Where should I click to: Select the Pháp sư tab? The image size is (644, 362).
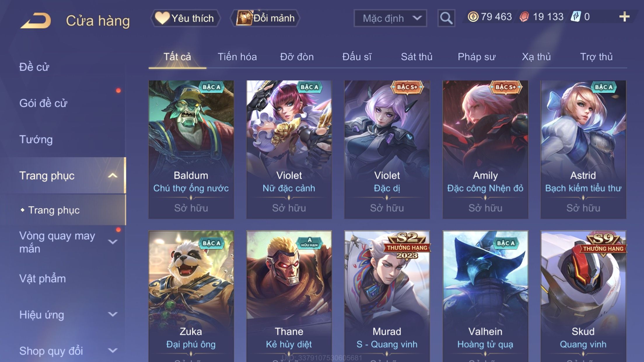477,57
